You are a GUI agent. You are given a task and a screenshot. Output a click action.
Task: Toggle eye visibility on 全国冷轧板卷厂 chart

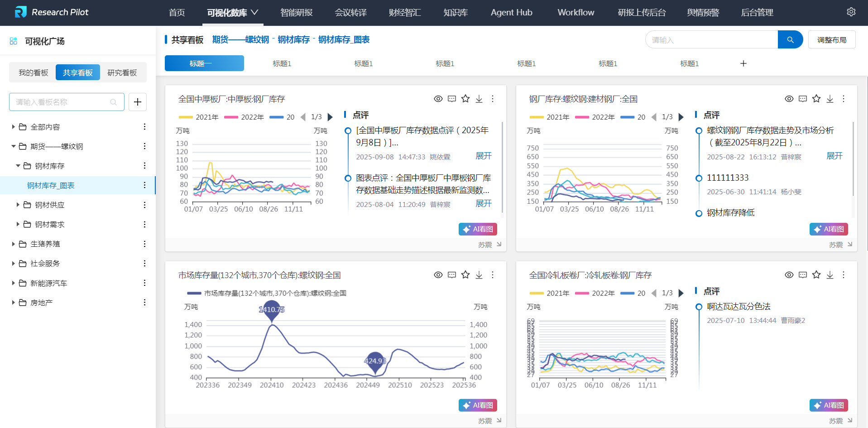(789, 275)
